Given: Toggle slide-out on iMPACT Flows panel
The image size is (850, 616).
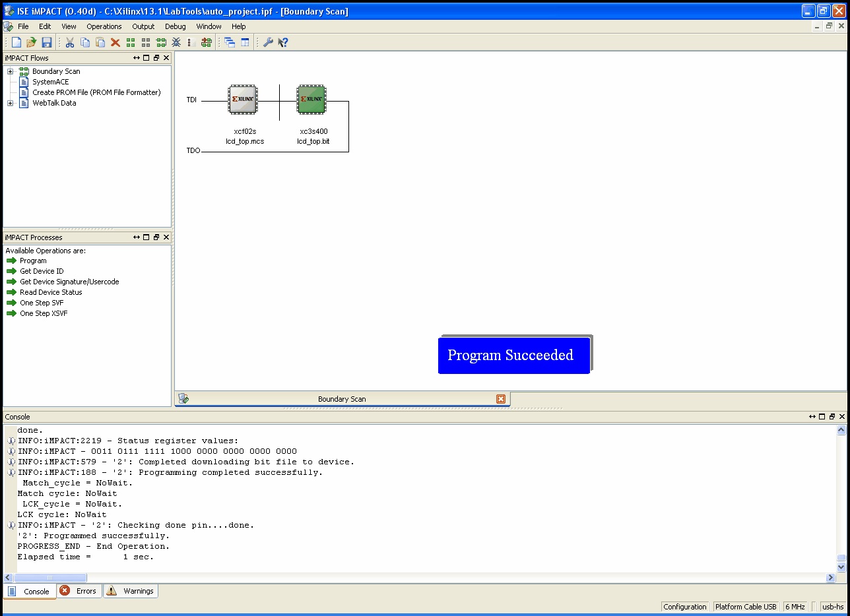Looking at the screenshot, I should 137,58.
